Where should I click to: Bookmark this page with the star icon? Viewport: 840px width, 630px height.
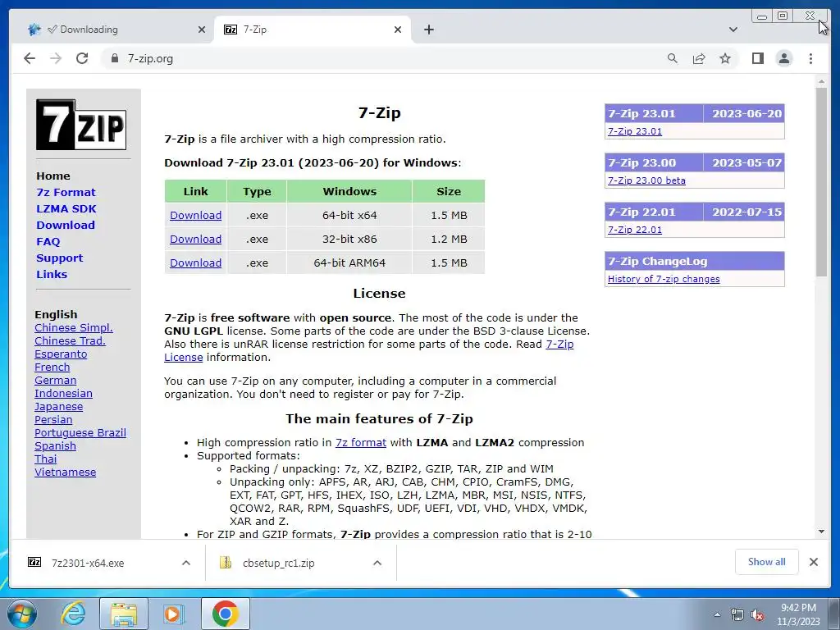click(x=725, y=58)
